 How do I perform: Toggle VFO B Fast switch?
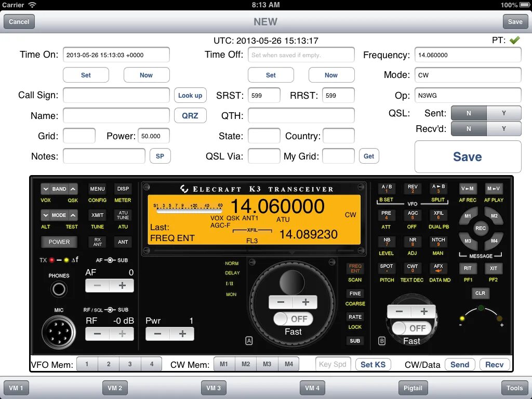tap(411, 328)
